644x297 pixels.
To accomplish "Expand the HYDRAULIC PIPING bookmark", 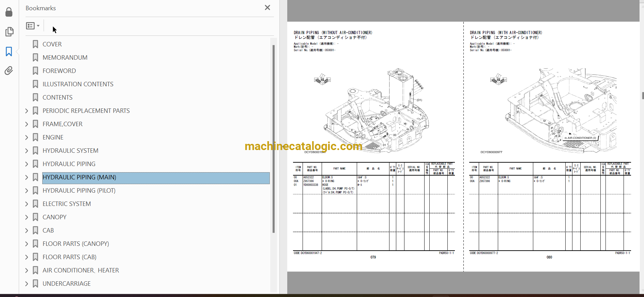I will 27,164.
